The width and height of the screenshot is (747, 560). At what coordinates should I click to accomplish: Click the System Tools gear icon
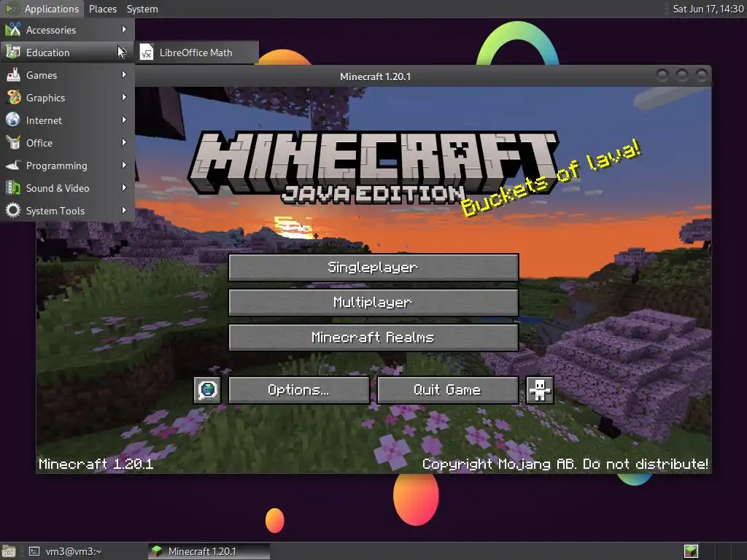tap(13, 211)
